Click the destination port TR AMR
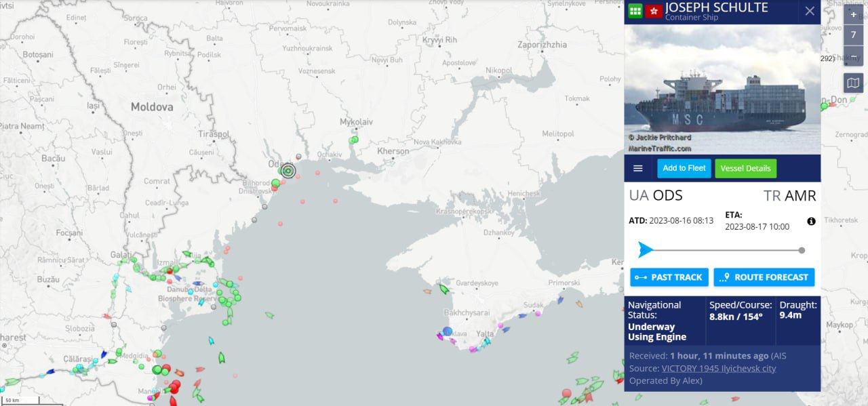This screenshot has width=868, height=406. tap(789, 196)
